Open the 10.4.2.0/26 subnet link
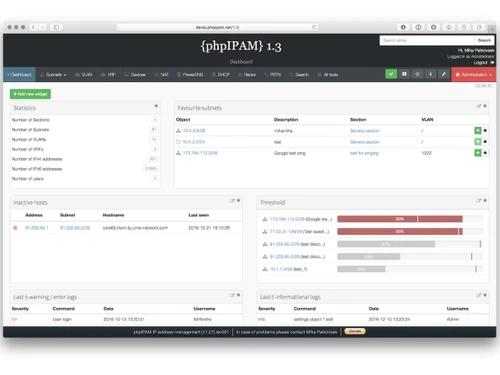This screenshot has height=375, width=500. tap(194, 131)
